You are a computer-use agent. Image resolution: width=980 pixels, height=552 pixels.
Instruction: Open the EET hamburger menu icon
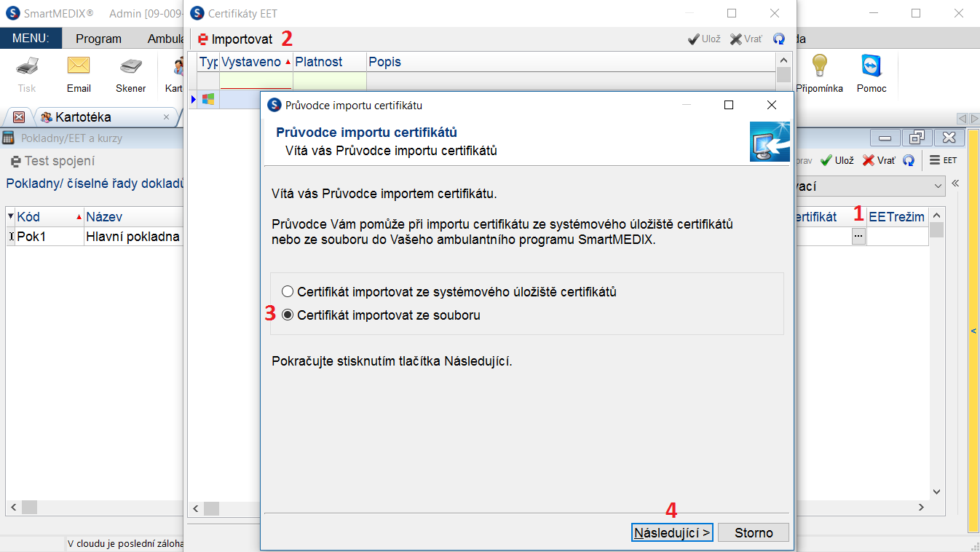coord(943,160)
